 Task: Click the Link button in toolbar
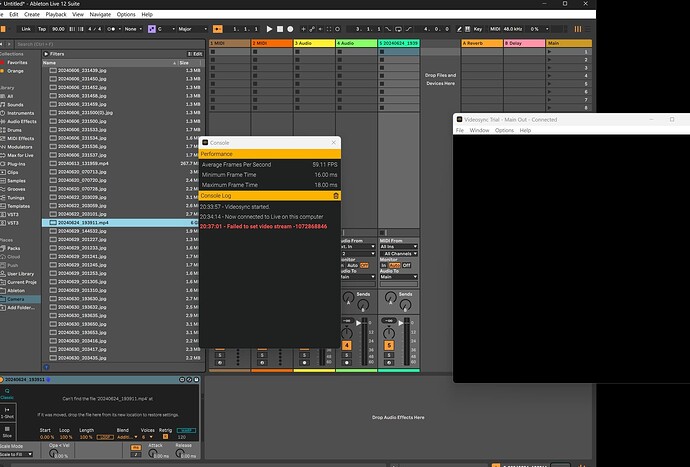26,30
